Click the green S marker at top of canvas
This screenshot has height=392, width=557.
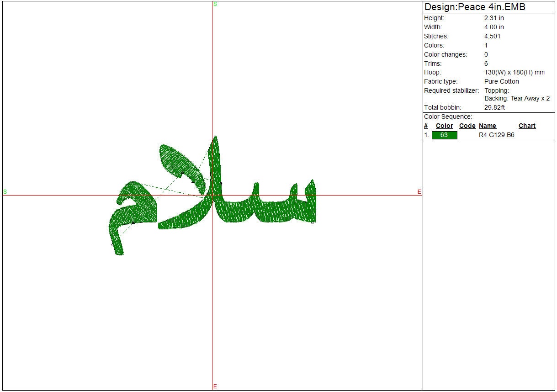[215, 4]
